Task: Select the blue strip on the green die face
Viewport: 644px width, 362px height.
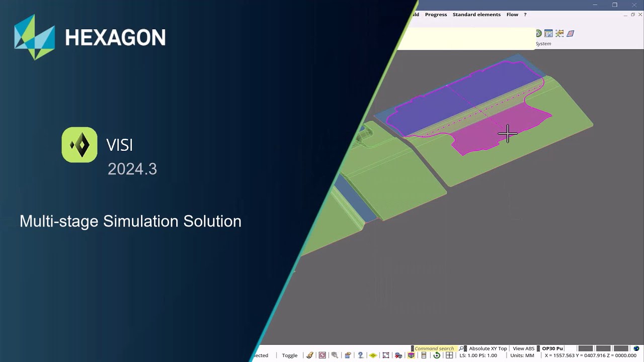Action: pyautogui.click(x=355, y=197)
